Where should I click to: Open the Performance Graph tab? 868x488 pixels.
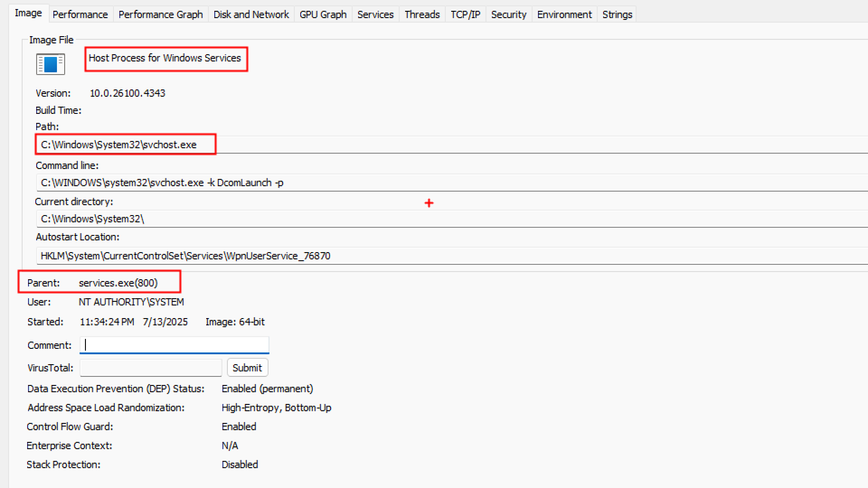tap(160, 14)
